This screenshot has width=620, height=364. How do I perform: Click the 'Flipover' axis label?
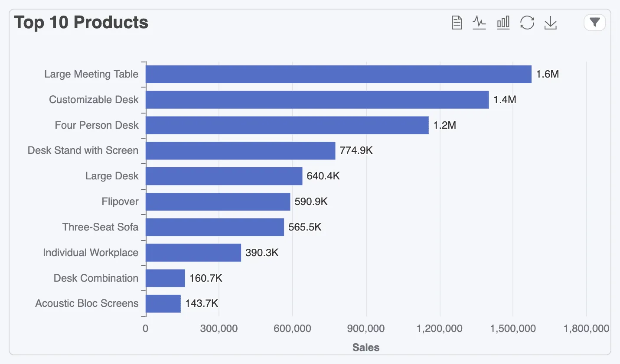click(x=120, y=201)
